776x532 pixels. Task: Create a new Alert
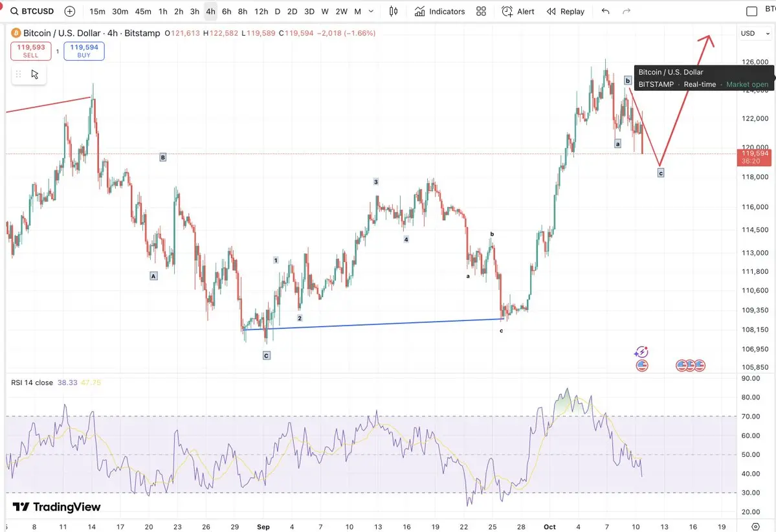coord(518,12)
